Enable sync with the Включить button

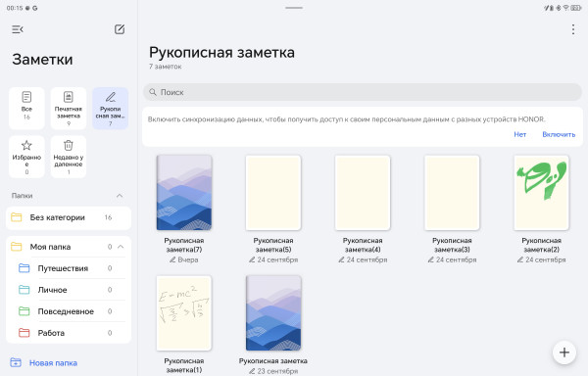(x=559, y=134)
